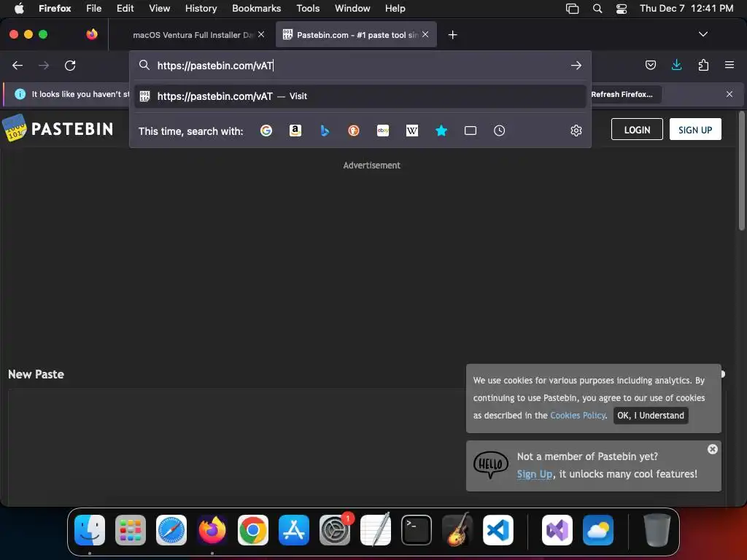Launch Google Chrome from the Dock
747x560 pixels.
[x=253, y=530]
